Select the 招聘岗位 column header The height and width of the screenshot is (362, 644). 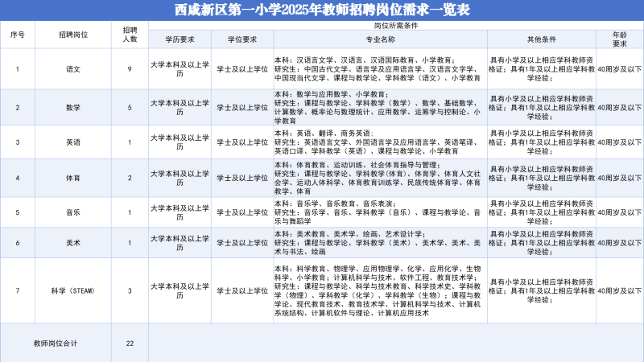(73, 37)
